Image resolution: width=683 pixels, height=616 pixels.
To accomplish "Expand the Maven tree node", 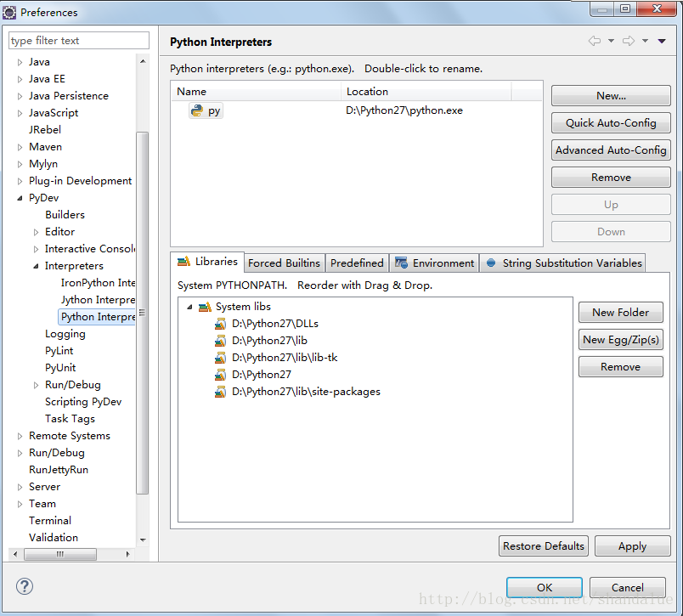I will click(20, 147).
